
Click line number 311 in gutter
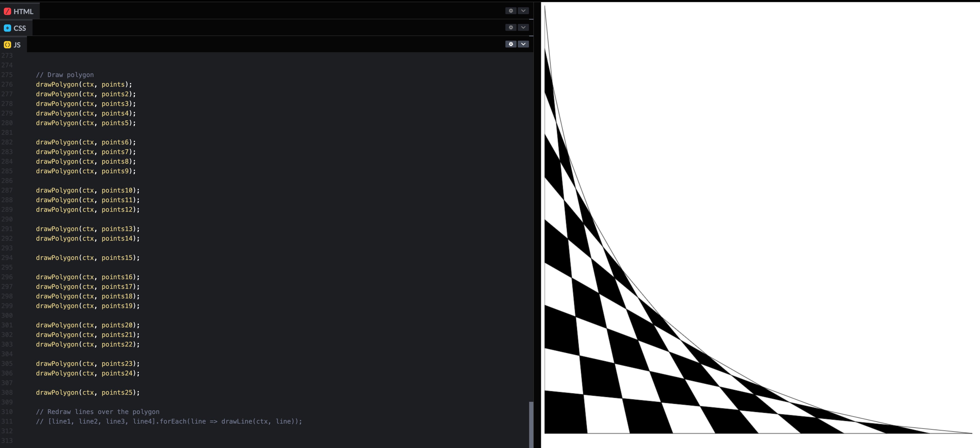7,421
